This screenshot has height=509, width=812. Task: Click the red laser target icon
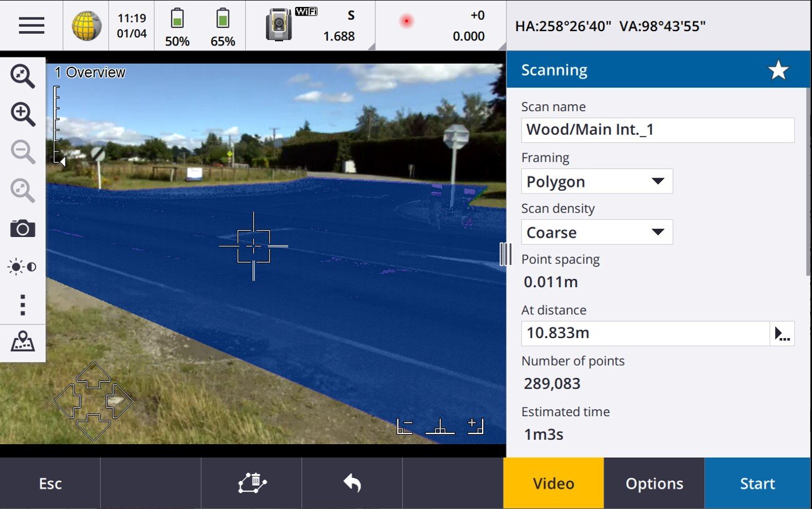click(407, 21)
